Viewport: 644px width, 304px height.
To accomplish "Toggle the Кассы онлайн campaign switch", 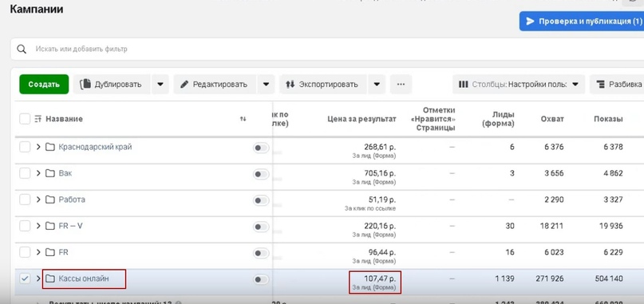I will (x=261, y=279).
